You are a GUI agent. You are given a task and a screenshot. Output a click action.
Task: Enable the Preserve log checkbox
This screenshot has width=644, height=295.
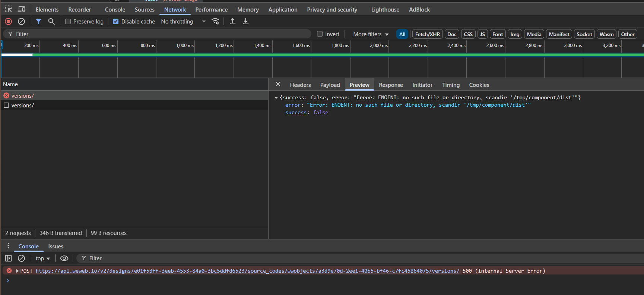coord(68,22)
